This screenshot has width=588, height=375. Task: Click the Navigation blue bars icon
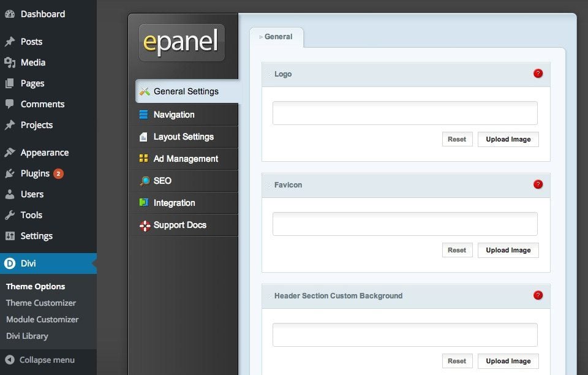click(x=143, y=115)
